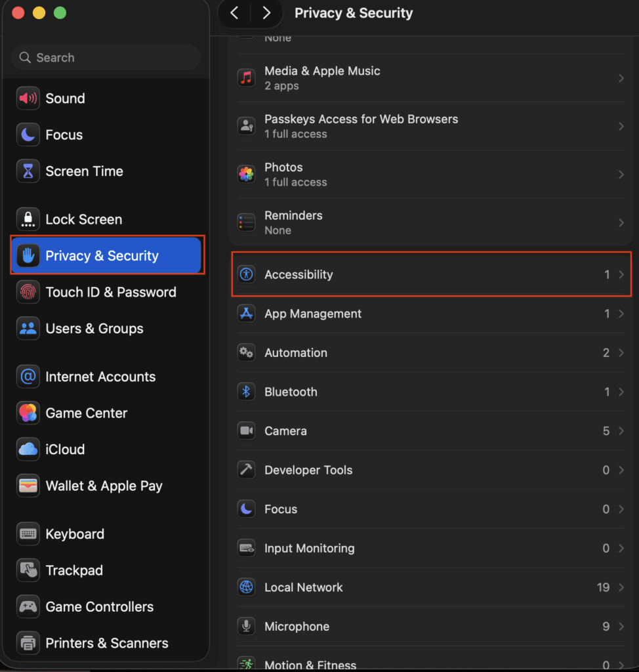Click the search magnifier icon
Screen dimensions: 639x672
point(26,58)
